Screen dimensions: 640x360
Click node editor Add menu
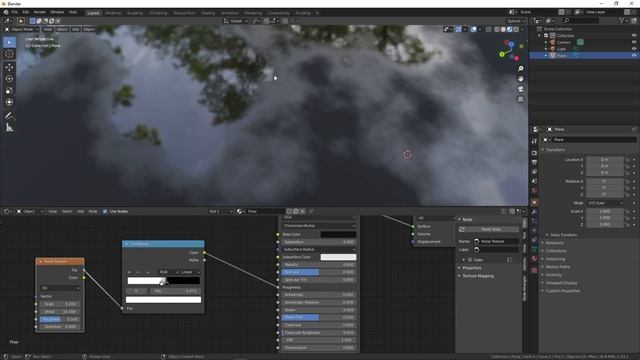[x=80, y=211]
